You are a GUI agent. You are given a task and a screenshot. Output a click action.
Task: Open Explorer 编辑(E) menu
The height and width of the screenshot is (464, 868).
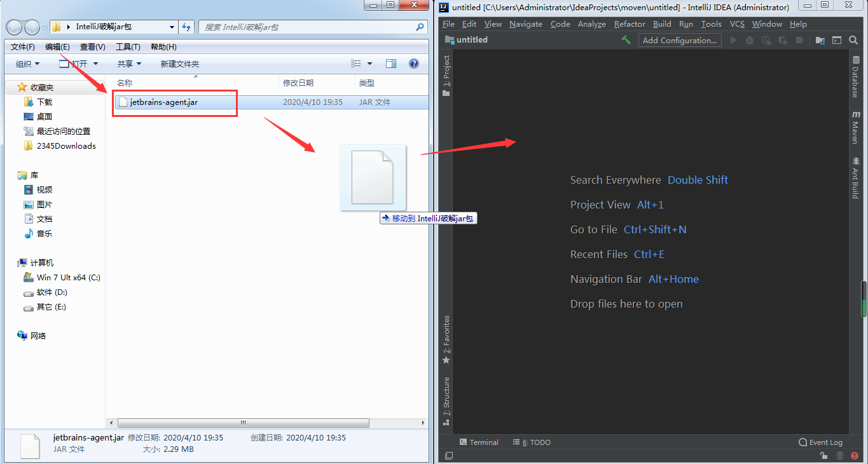[x=57, y=47]
